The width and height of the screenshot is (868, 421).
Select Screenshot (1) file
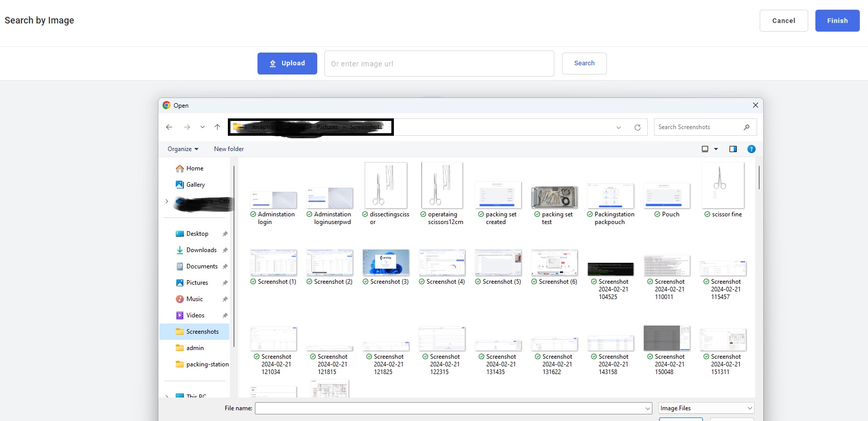pos(273,267)
